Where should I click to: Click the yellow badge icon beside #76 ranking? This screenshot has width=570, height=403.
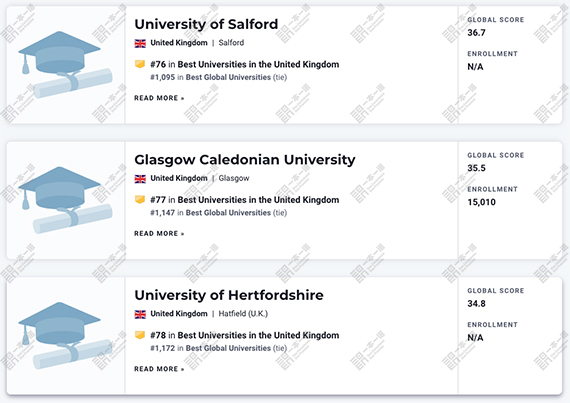[x=140, y=64]
